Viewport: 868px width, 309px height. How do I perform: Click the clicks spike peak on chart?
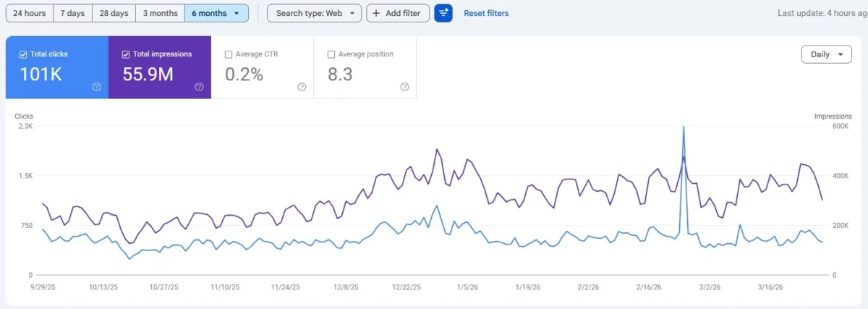point(684,127)
